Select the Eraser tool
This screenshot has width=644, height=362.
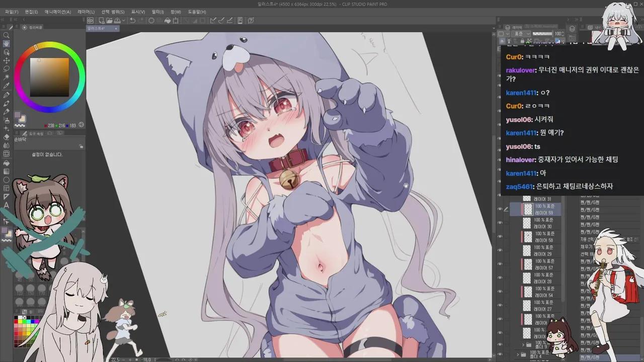[7, 137]
